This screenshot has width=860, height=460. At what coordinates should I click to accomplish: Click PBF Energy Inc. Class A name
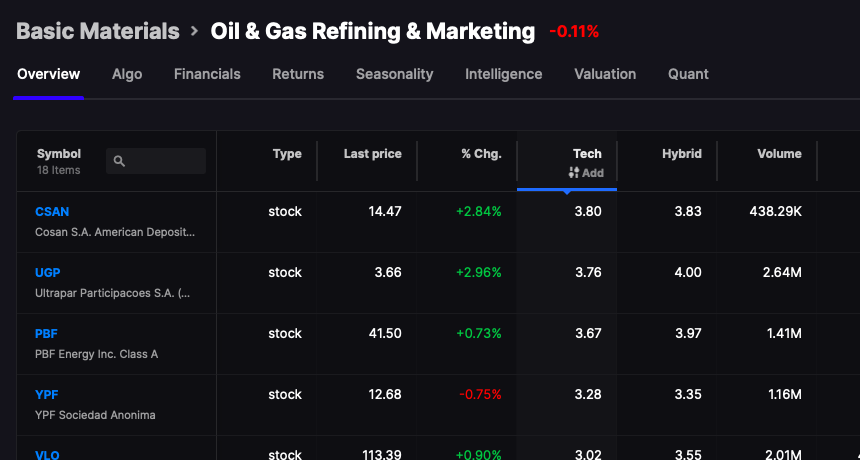[x=97, y=354]
